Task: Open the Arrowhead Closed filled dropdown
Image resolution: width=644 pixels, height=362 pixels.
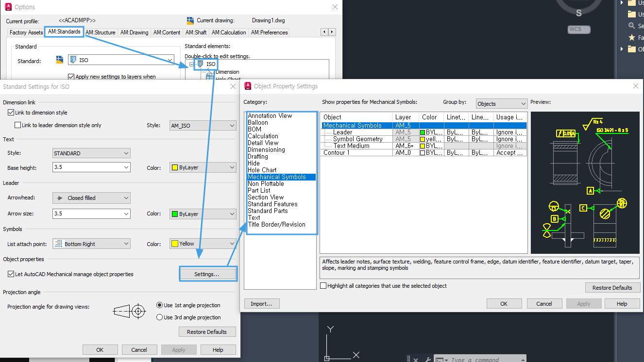Action: (x=92, y=198)
